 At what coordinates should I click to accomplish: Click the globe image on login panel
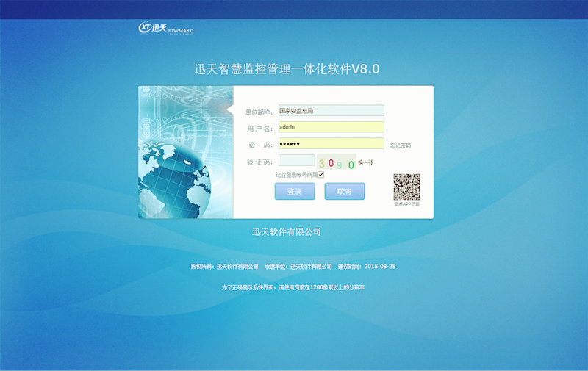pyautogui.click(x=173, y=173)
